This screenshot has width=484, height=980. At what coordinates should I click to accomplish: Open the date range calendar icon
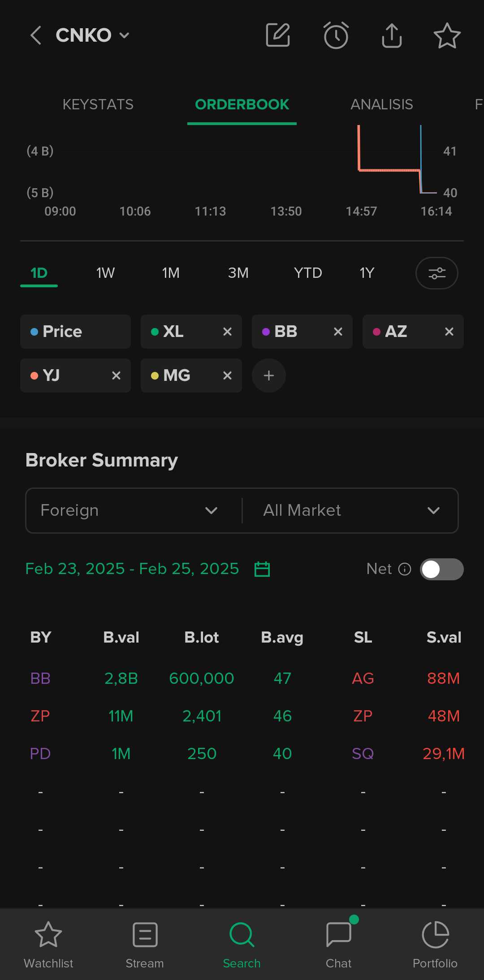pos(262,569)
